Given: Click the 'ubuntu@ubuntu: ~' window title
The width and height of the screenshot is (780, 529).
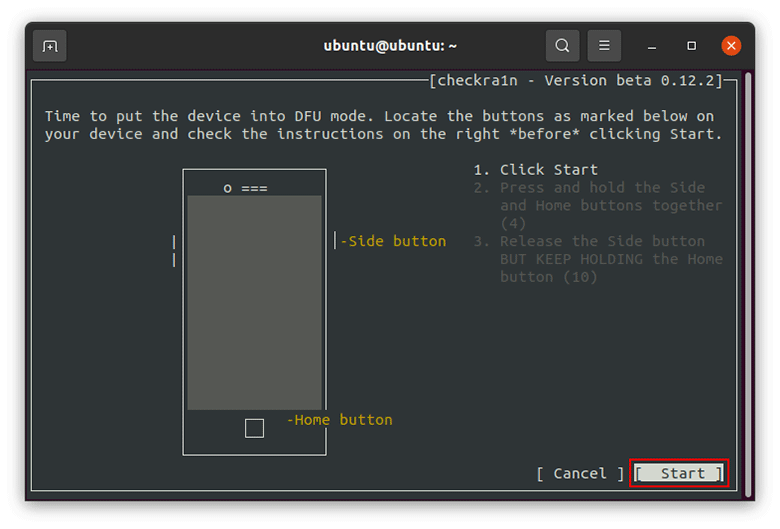Looking at the screenshot, I should click(390, 46).
